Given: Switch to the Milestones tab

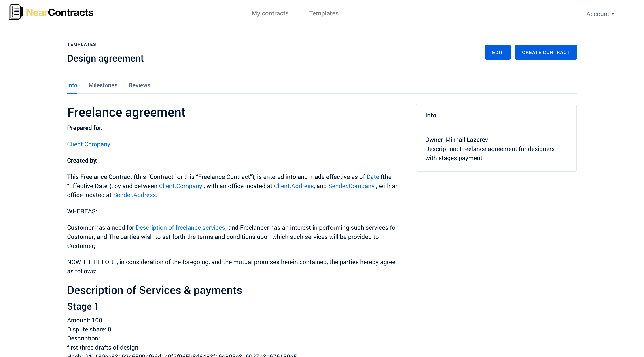Looking at the screenshot, I should click(x=103, y=85).
